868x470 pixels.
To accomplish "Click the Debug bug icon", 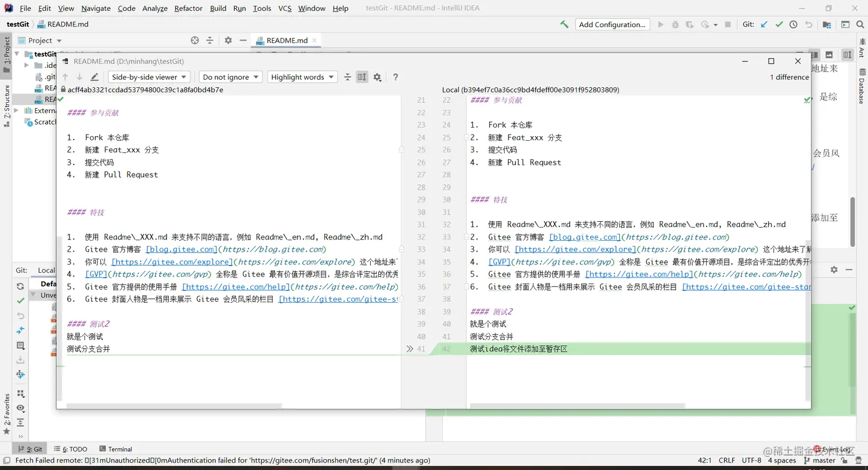I will coord(675,24).
